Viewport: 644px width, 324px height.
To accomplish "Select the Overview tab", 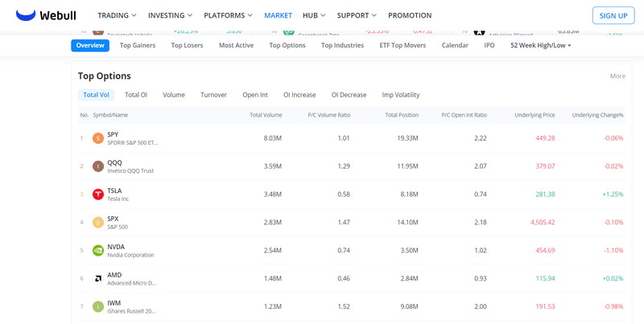I will click(x=90, y=46).
